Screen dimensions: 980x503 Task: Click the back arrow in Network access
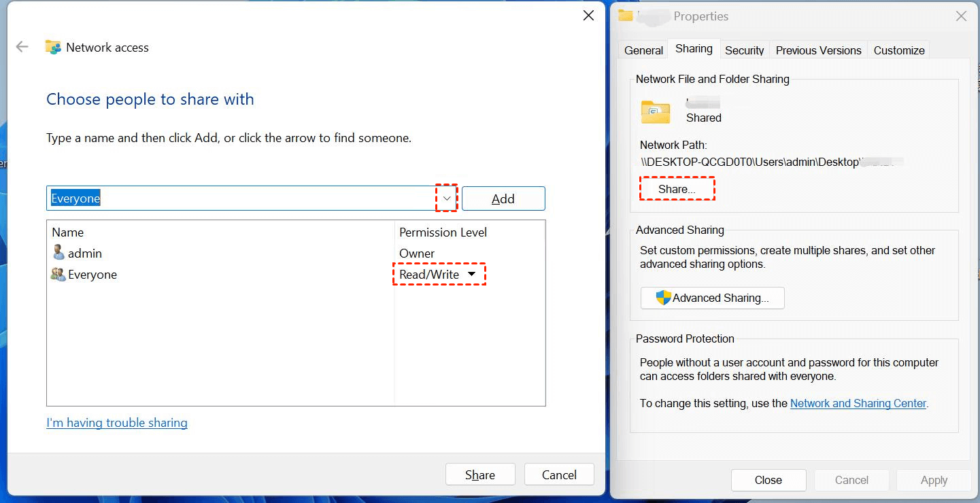[22, 47]
